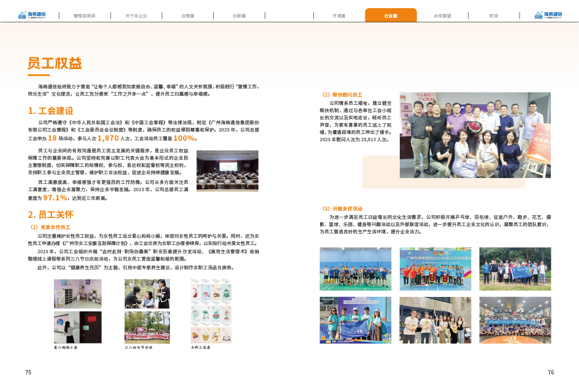The image size is (579, 392).
Task: Open the 关于本企业 tab
Action: coord(136,16)
